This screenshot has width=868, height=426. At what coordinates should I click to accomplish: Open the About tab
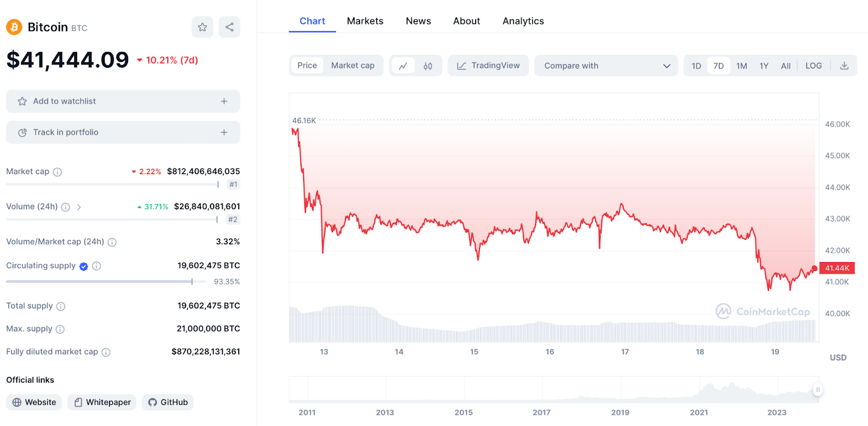coord(467,21)
